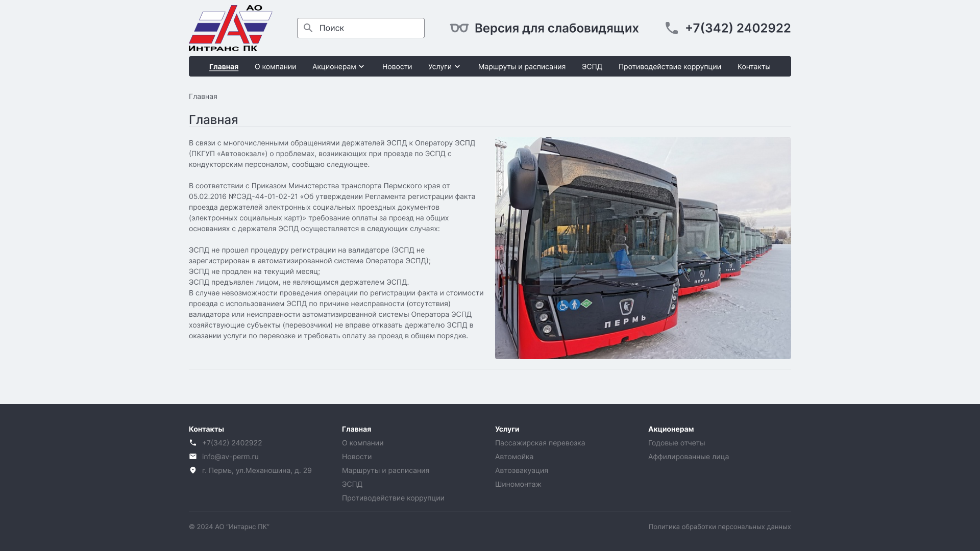
Task: Open Политика обработки персональных данных link
Action: [x=719, y=527]
